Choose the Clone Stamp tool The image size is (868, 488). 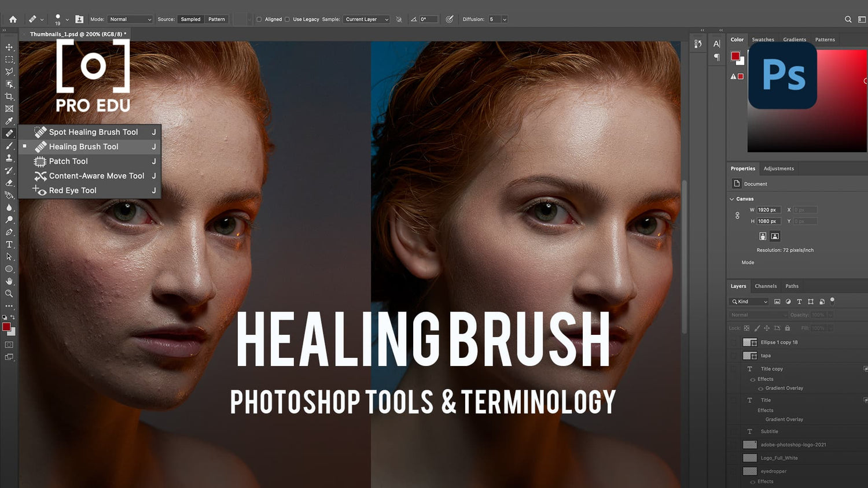click(9, 158)
